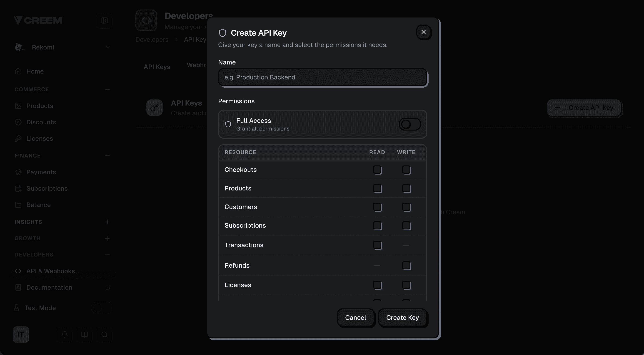The width and height of the screenshot is (644, 355).
Task: Open API & Webhooks in sidebar
Action: click(x=51, y=271)
